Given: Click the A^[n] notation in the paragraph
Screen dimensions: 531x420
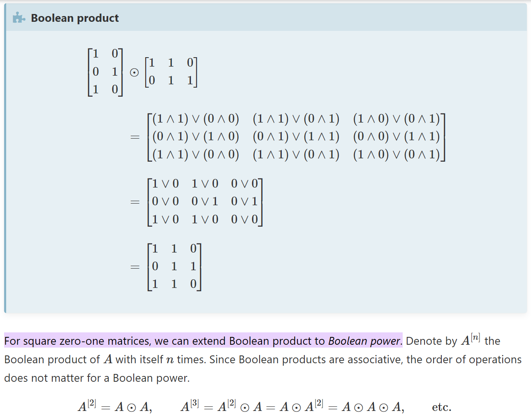Looking at the screenshot, I should [x=471, y=339].
